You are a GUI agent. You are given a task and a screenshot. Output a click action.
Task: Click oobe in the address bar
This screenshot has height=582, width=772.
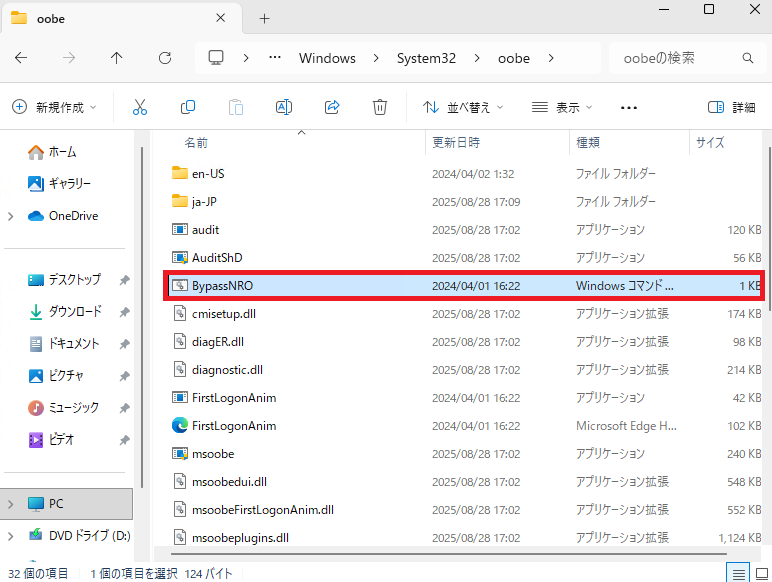tap(514, 58)
